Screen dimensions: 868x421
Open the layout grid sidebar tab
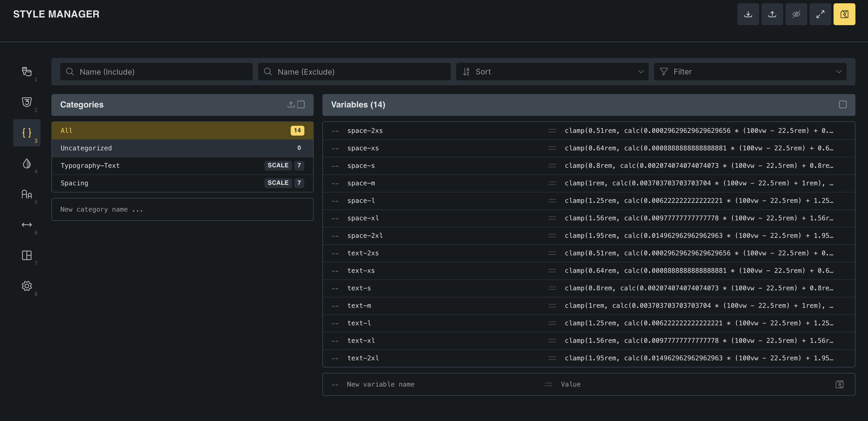(x=27, y=255)
